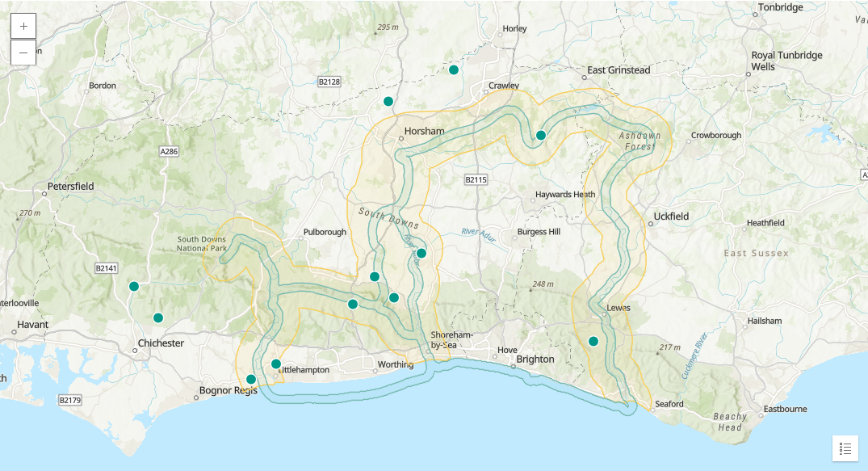The image size is (868, 471).
Task: Click the Royal Tunbridge Wells label
Action: 786,61
